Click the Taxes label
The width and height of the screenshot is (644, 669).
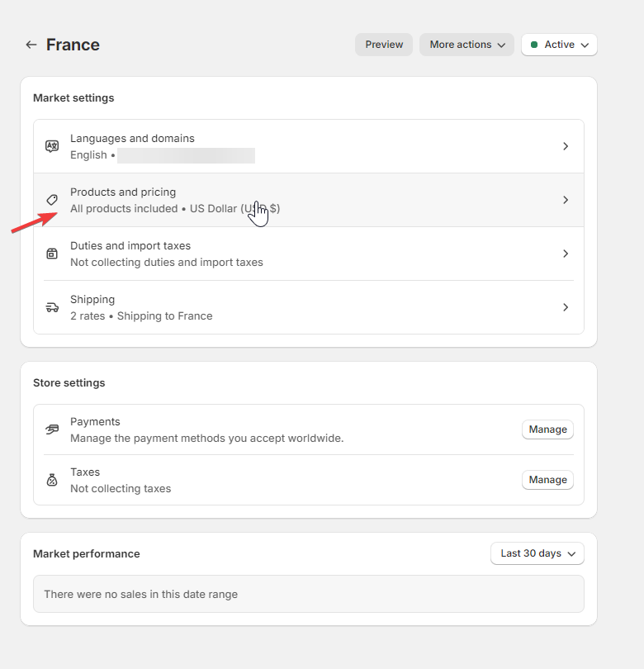click(x=85, y=472)
